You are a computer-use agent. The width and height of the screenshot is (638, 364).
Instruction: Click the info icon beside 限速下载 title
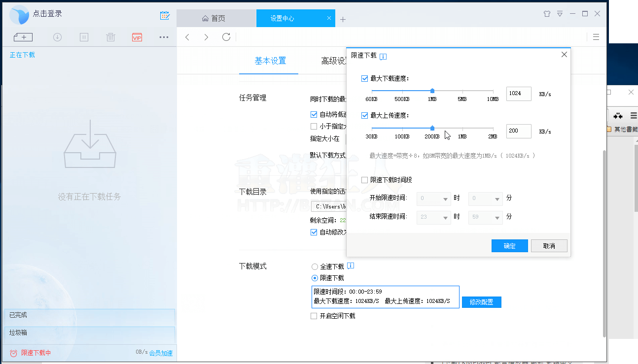(x=383, y=56)
